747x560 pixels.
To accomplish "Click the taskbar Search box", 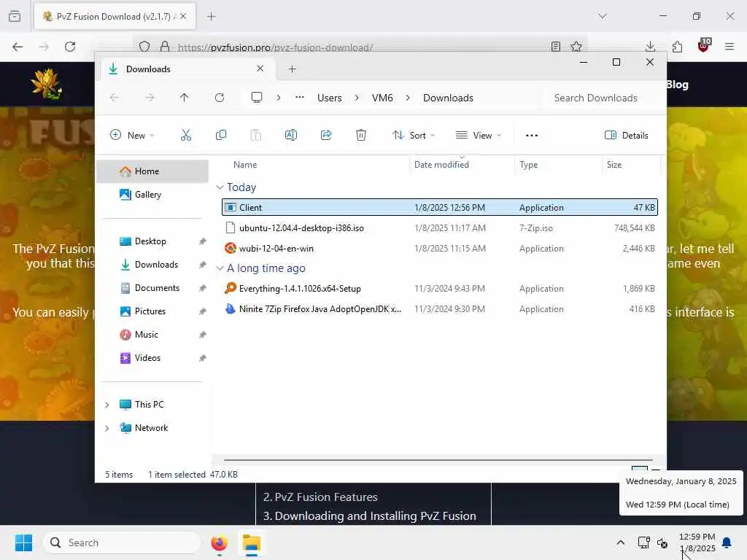I will pyautogui.click(x=123, y=542).
